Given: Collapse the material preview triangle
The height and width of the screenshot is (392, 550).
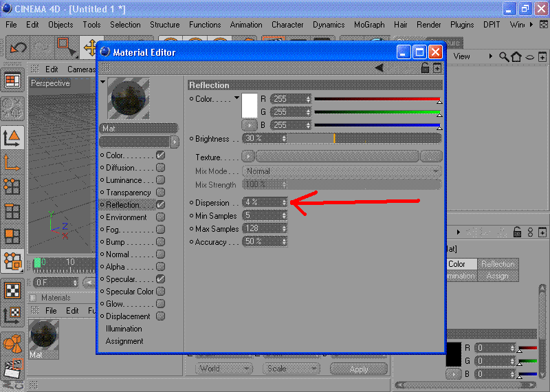Looking at the screenshot, I should coord(102,82).
